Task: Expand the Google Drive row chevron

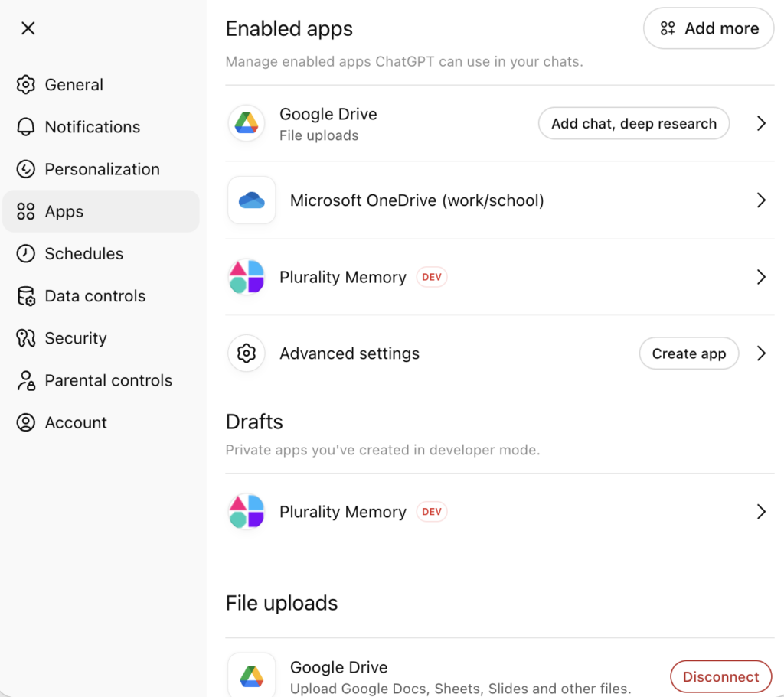Action: pyautogui.click(x=761, y=123)
